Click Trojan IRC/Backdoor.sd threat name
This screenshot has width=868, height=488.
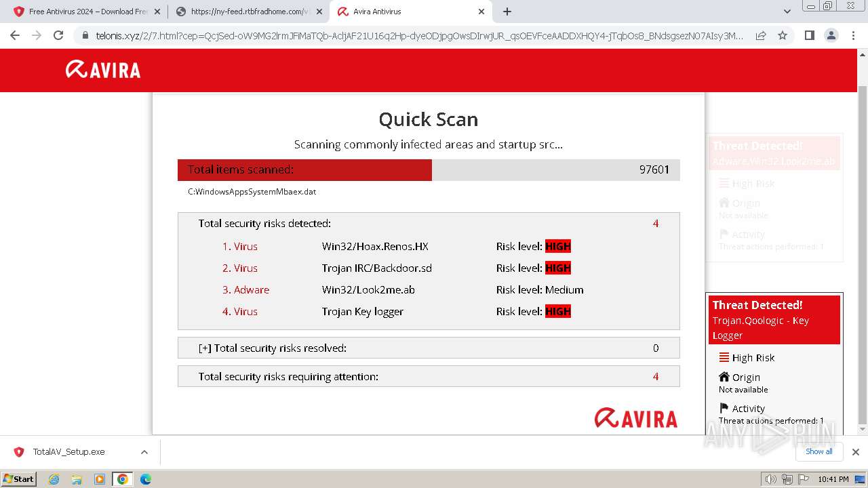(x=377, y=268)
